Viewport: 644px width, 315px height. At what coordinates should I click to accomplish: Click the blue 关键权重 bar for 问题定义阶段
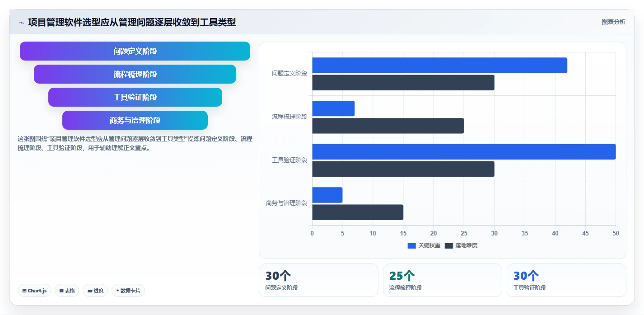point(439,66)
